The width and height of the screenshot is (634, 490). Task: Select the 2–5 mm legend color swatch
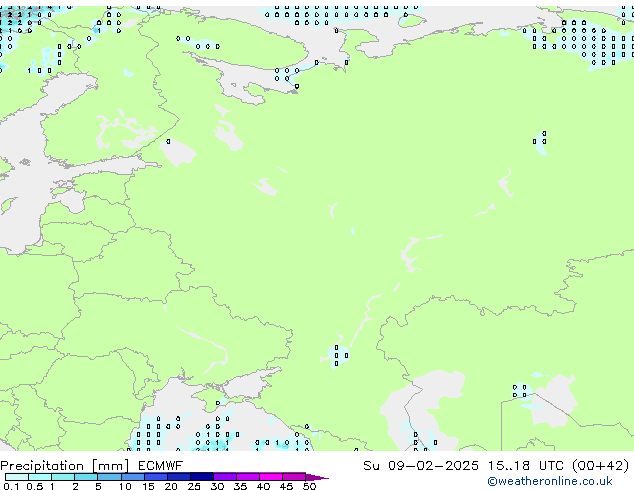click(x=86, y=477)
